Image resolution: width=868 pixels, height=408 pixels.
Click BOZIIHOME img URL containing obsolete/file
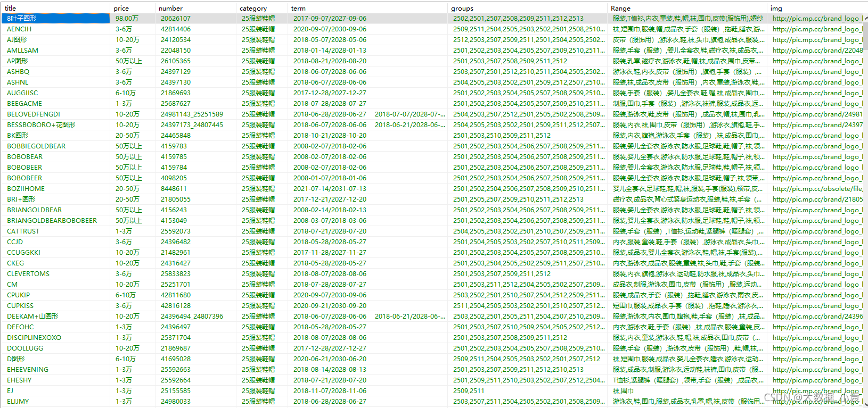point(815,189)
